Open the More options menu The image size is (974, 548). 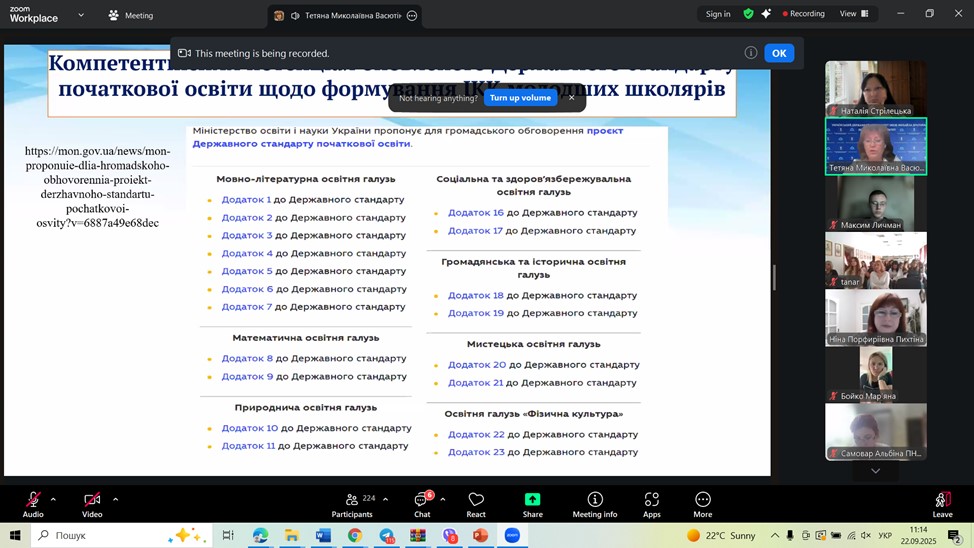[703, 504]
